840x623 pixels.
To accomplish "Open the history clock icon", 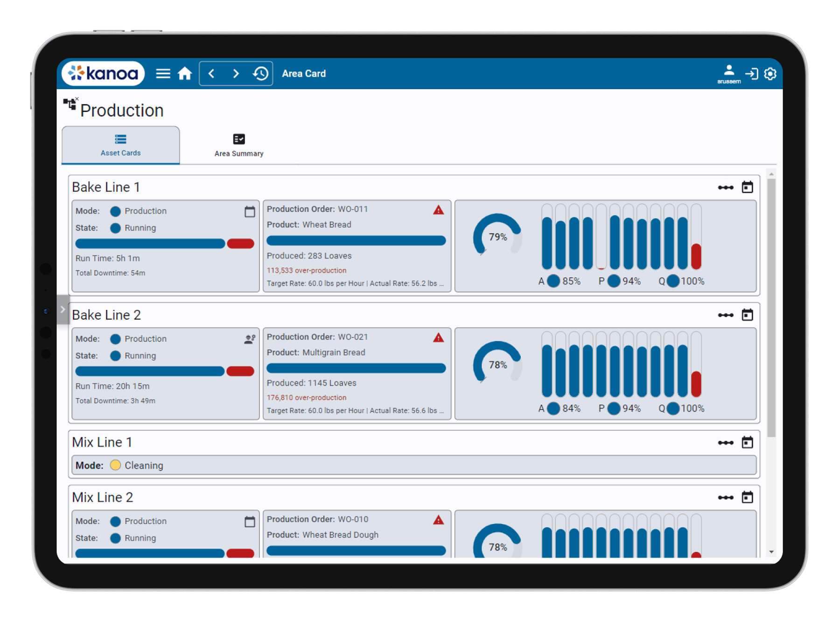I will [x=260, y=74].
